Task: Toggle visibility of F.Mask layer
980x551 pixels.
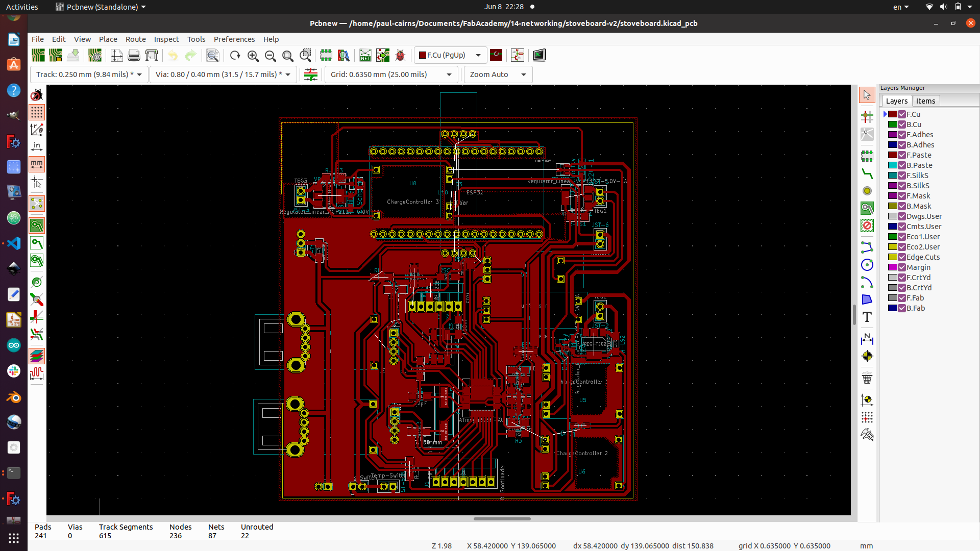Action: tap(902, 196)
